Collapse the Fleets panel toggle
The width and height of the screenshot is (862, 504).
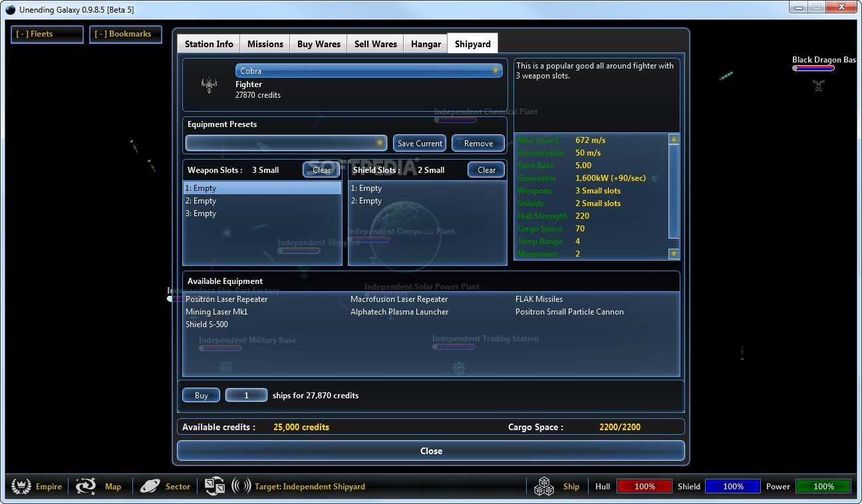(x=47, y=34)
